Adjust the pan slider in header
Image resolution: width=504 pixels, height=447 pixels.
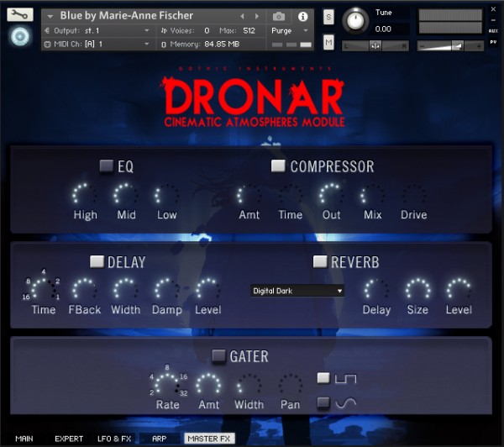tap(375, 46)
